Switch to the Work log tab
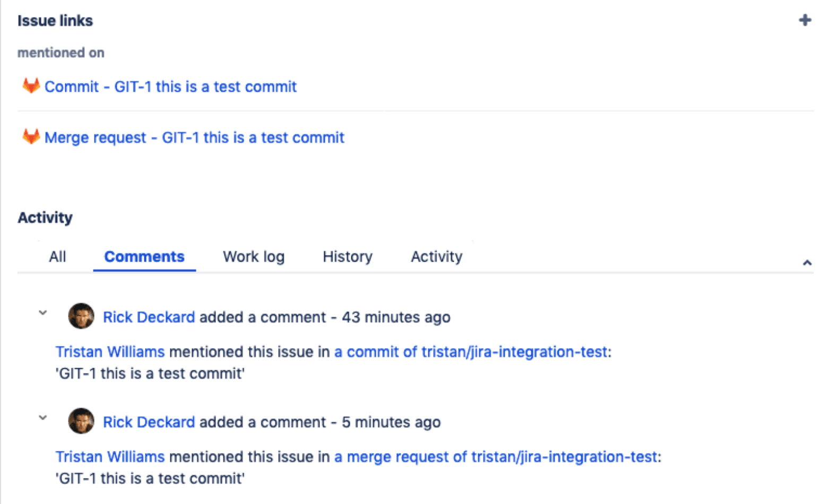The image size is (828, 504). 253,256
